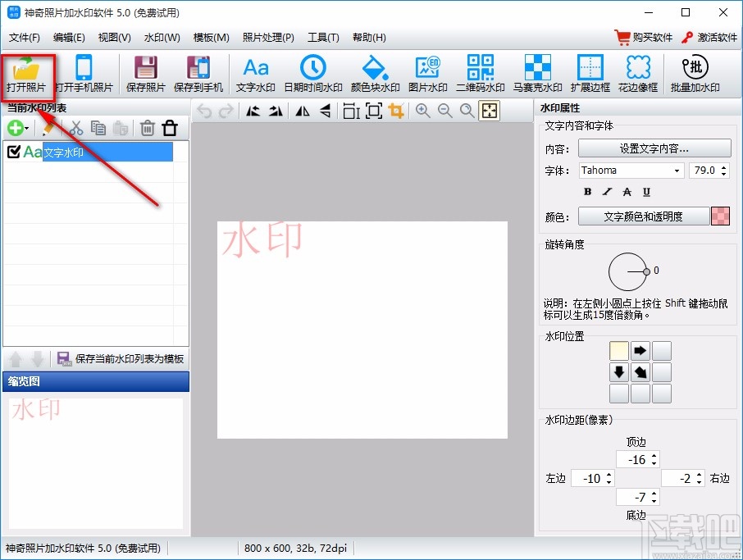
Task: Rotate image left
Action: (x=253, y=111)
